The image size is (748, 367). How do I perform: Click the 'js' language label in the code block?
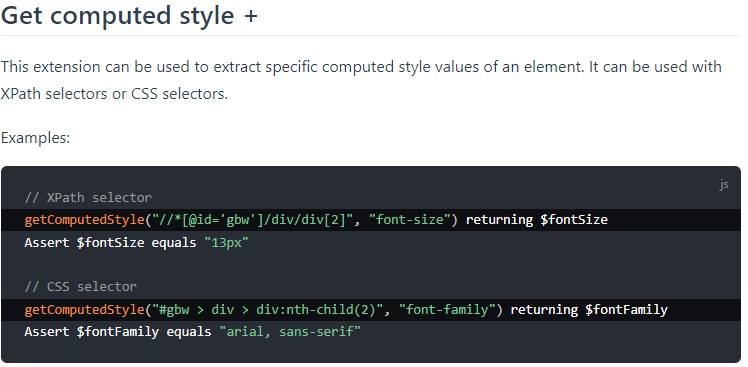[724, 185]
